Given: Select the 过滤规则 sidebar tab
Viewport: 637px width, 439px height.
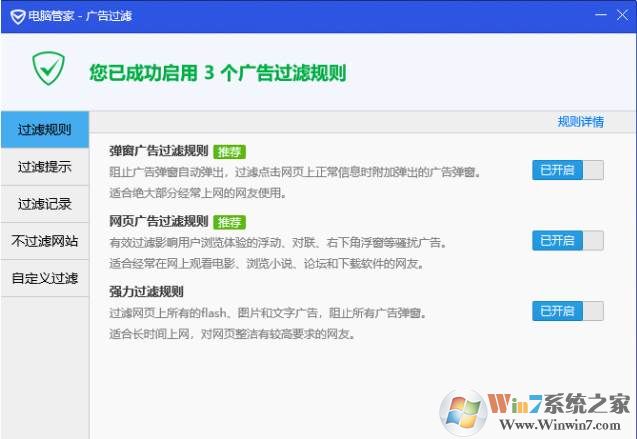Looking at the screenshot, I should click(45, 130).
